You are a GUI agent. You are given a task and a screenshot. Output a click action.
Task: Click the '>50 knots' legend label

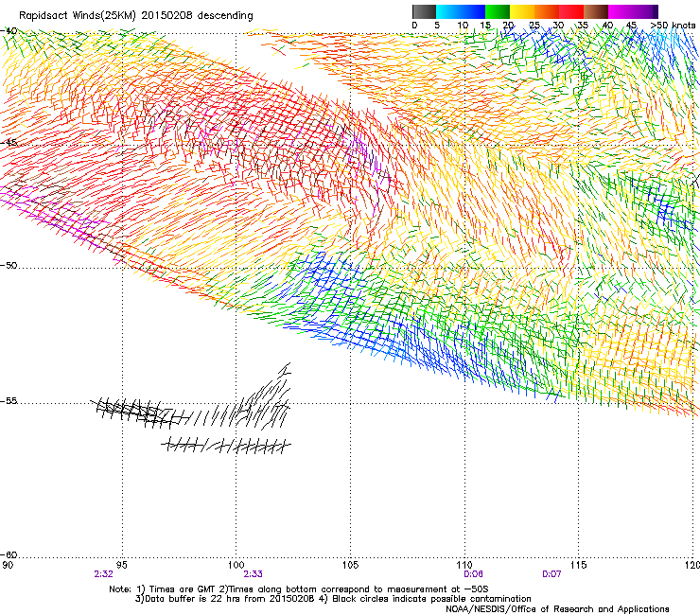tap(673, 26)
